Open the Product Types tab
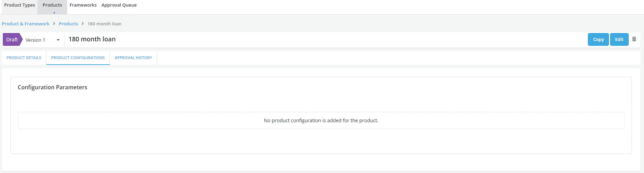 coord(19,5)
